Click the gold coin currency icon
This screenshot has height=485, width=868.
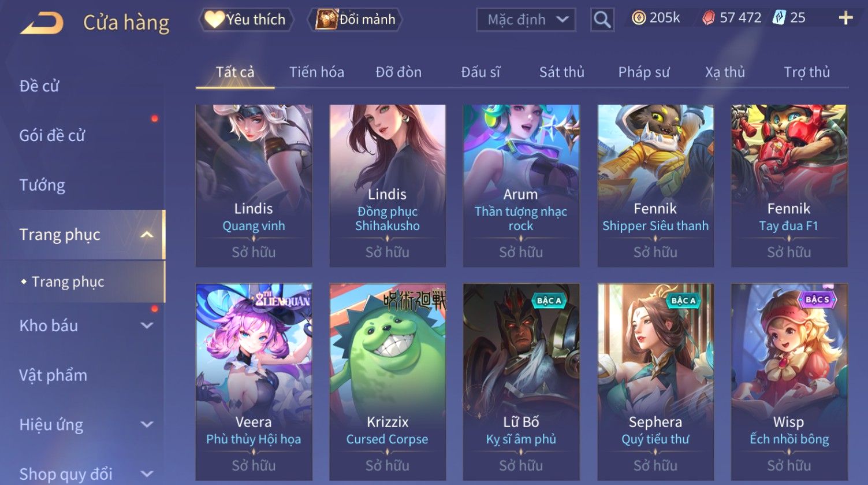click(x=638, y=18)
